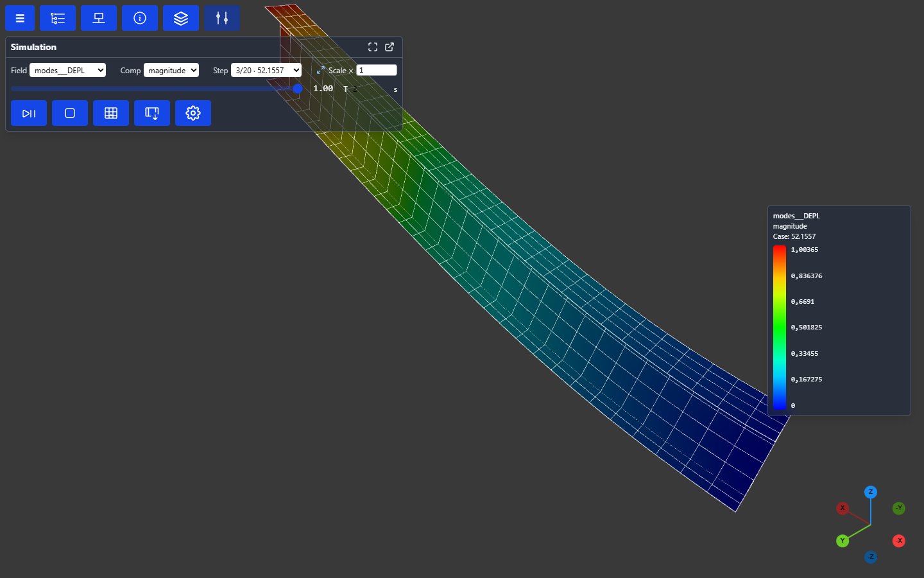Open the Step 3/20 dropdown

pos(266,70)
